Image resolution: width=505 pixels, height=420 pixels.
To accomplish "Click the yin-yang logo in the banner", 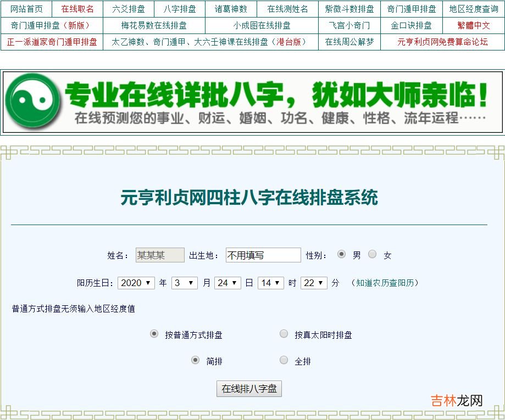I will point(32,102).
